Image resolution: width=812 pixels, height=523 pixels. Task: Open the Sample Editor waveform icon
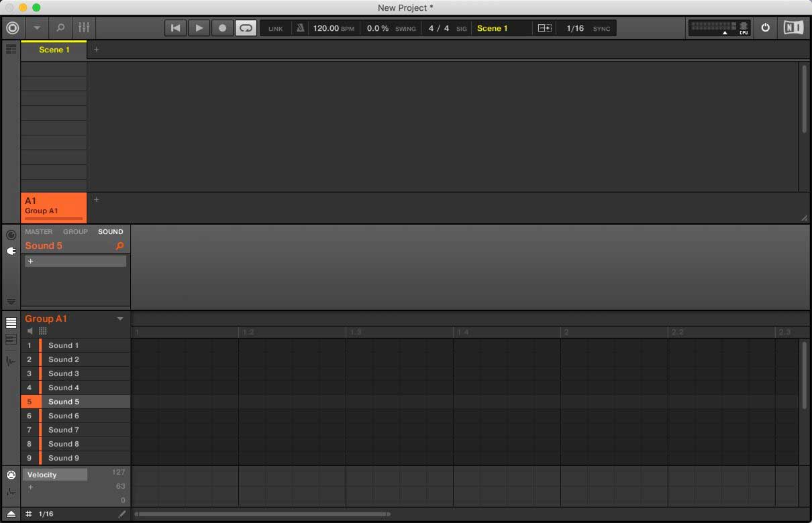point(11,361)
